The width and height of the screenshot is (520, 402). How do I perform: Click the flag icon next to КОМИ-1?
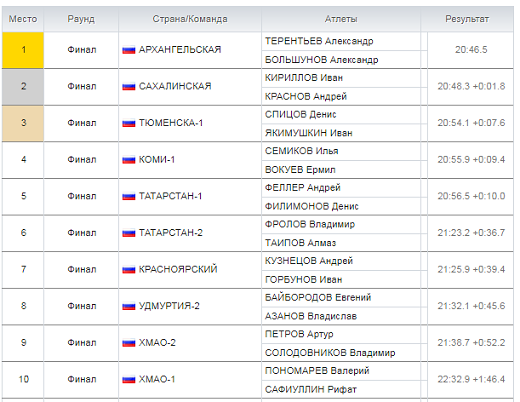[x=129, y=160]
